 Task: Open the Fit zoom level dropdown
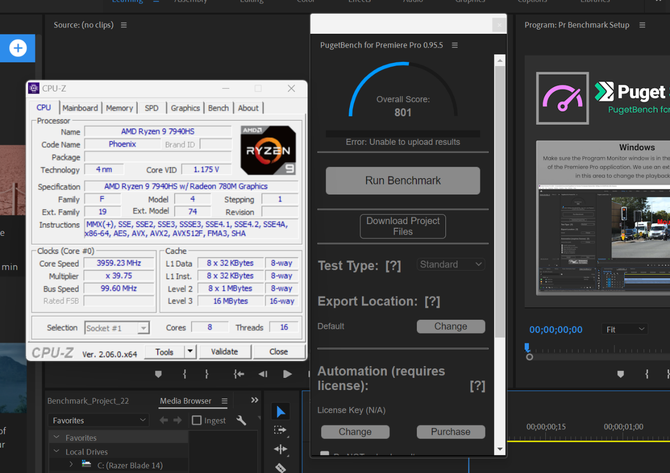point(625,329)
